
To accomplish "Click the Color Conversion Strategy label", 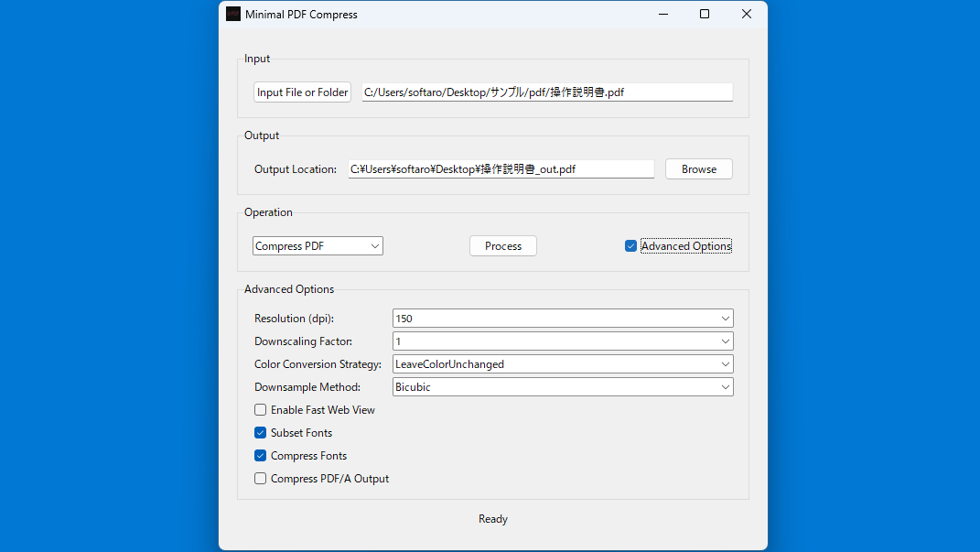I will click(318, 363).
